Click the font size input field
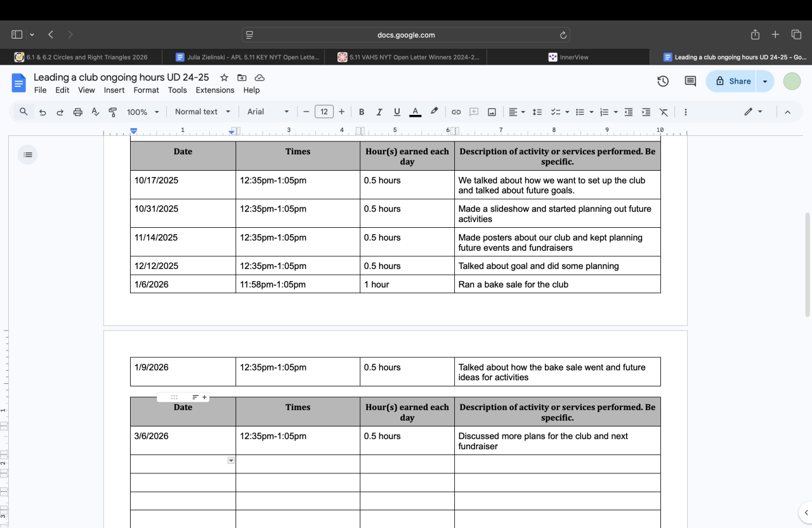 pos(324,112)
